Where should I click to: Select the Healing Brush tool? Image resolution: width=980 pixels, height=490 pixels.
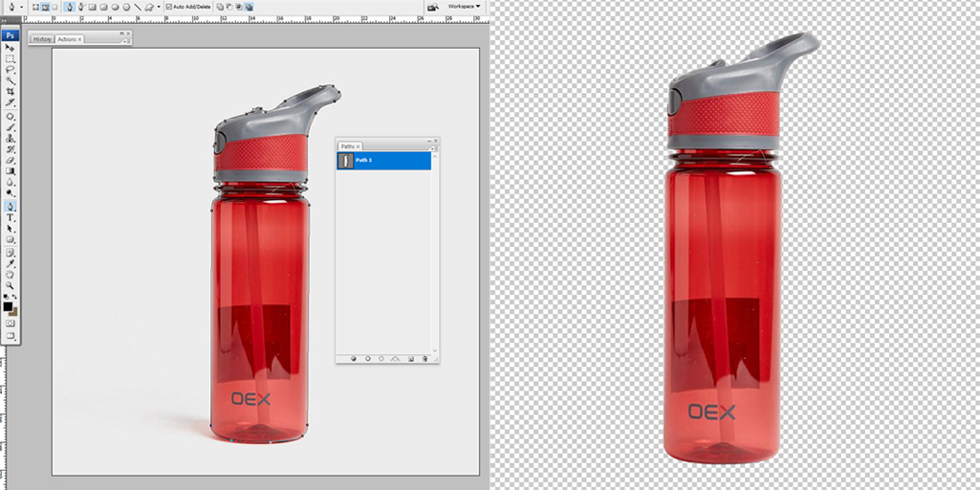pos(10,117)
